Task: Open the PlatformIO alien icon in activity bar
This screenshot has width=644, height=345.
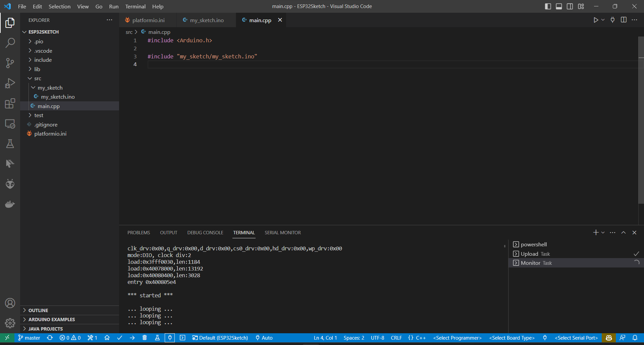Action: [10, 184]
